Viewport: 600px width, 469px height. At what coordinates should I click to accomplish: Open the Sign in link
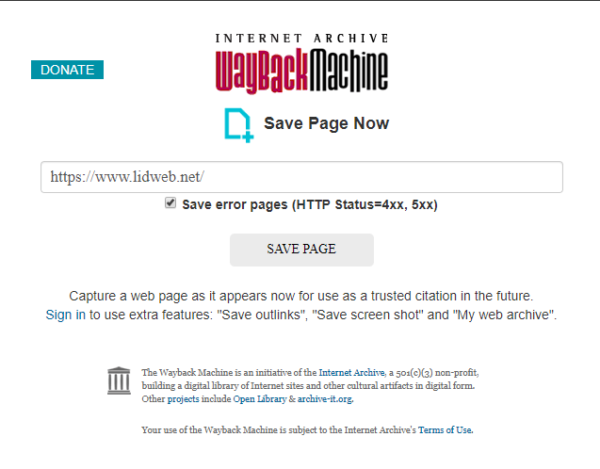click(65, 315)
